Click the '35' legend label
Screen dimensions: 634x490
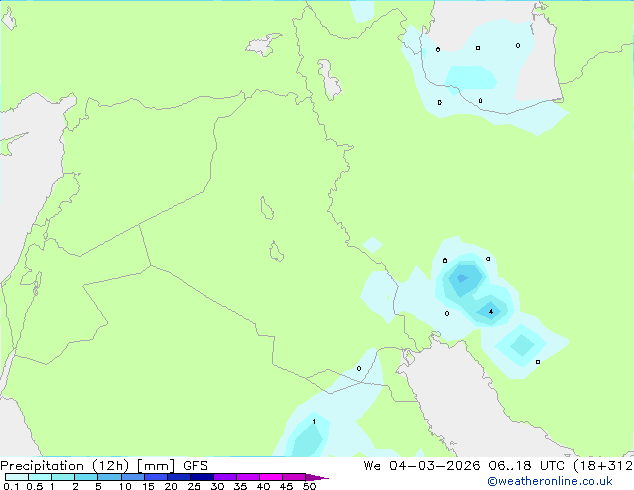click(240, 486)
